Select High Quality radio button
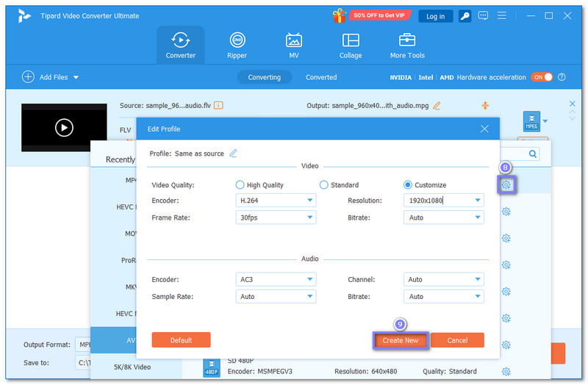Image resolution: width=588 pixels, height=385 pixels. coord(240,185)
